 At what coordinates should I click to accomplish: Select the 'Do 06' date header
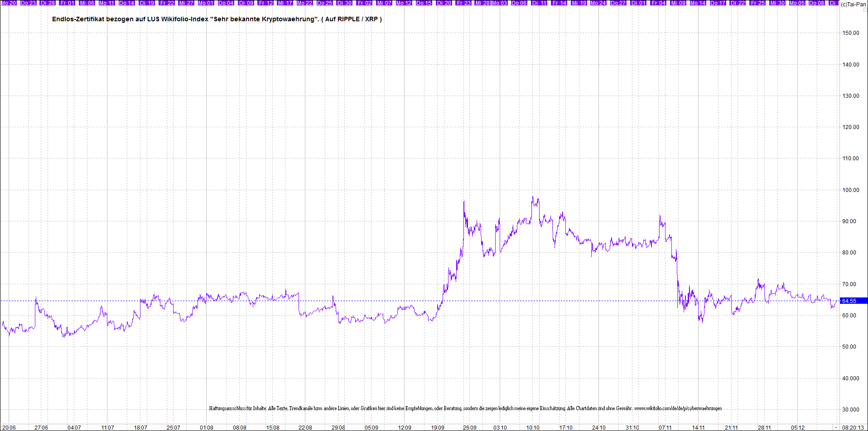point(519,3)
